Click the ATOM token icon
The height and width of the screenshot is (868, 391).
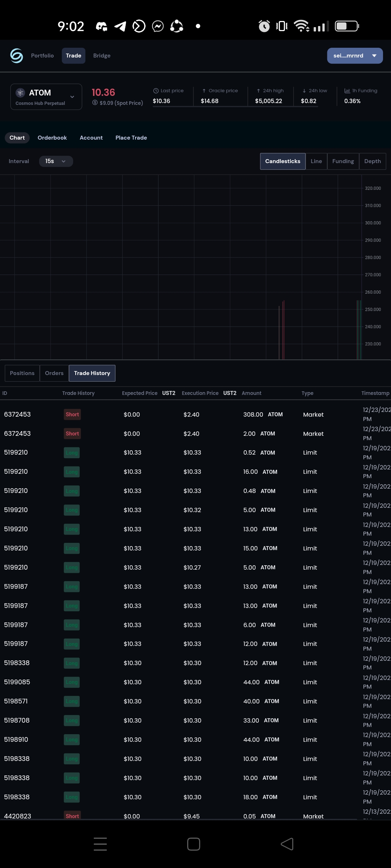point(20,93)
